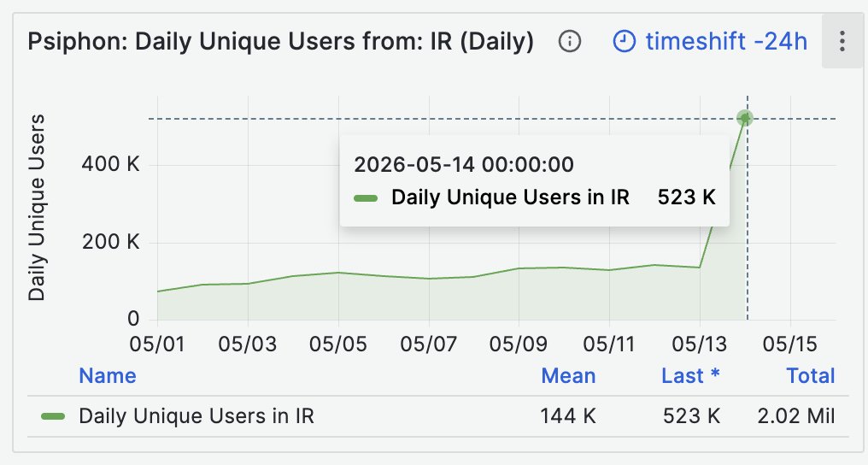Click the 05/09 x-axis label
The height and width of the screenshot is (465, 868).
pyautogui.click(x=518, y=344)
